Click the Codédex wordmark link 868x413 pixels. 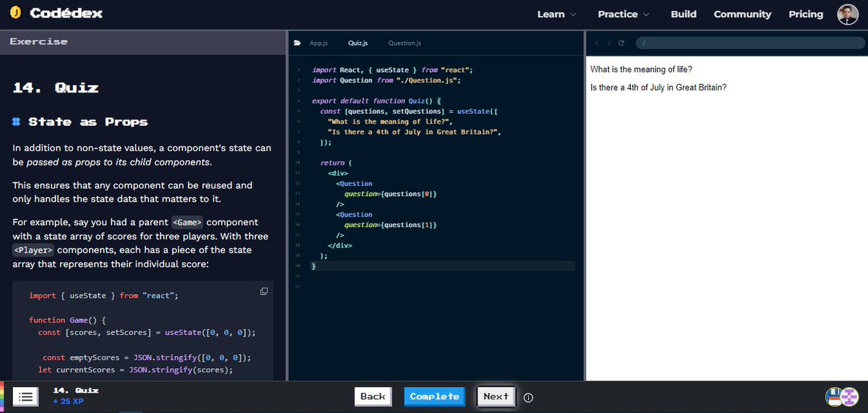click(x=67, y=13)
